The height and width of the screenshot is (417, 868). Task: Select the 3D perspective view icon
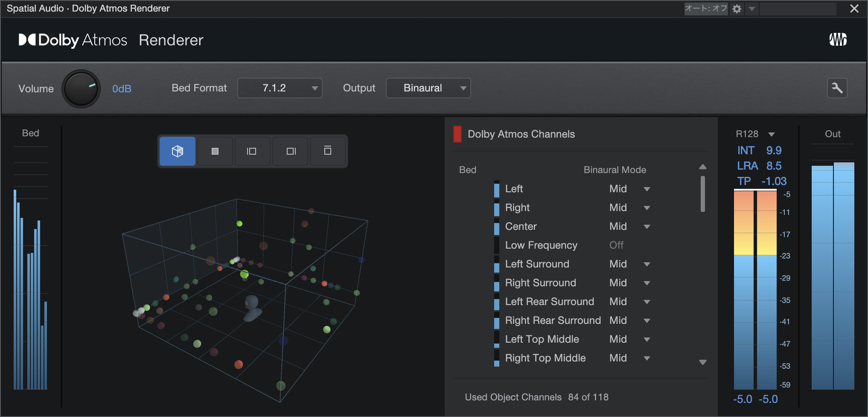pyautogui.click(x=178, y=151)
